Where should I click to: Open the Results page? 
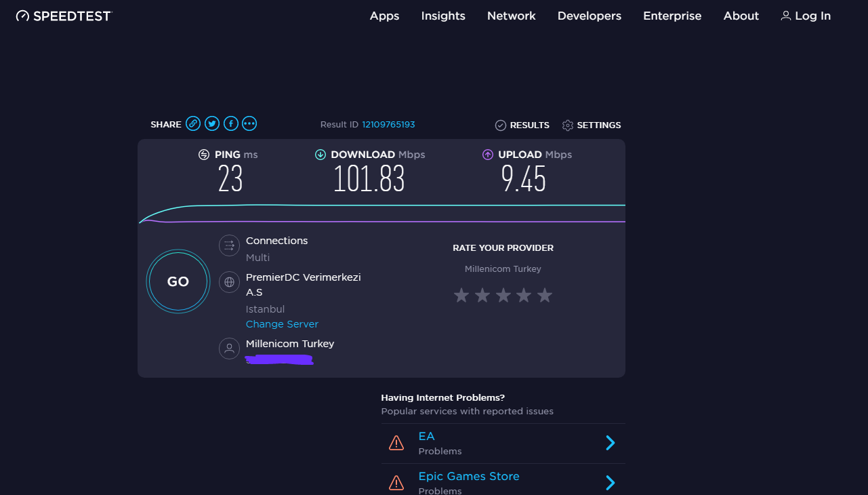click(522, 125)
